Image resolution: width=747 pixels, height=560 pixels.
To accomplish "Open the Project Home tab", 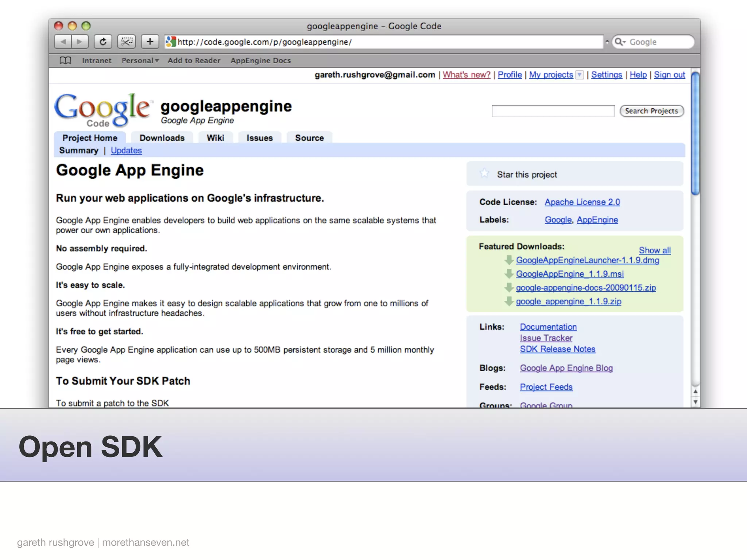I will [x=90, y=138].
